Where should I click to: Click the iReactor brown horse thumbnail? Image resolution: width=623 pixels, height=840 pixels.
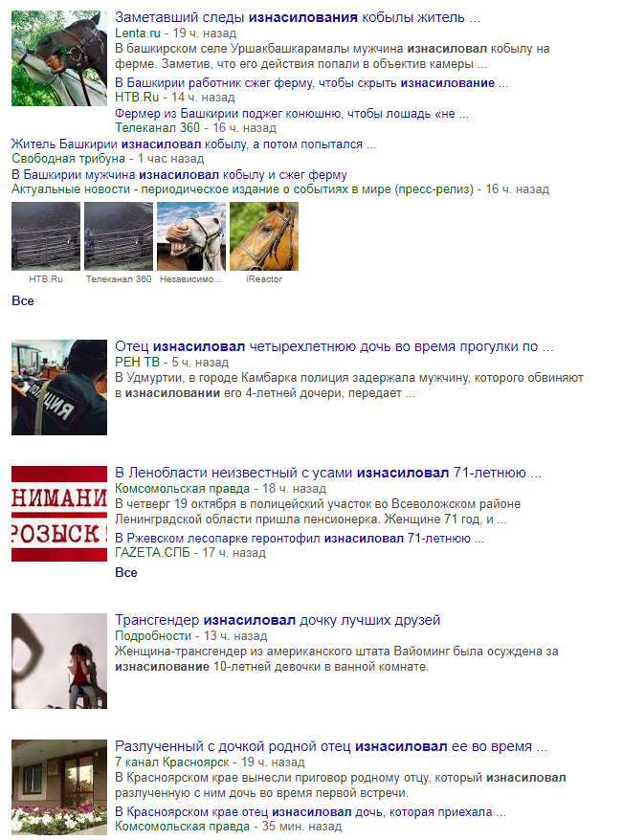[264, 236]
